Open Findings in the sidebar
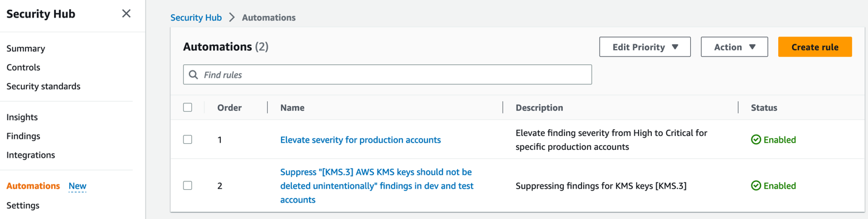Viewport: 868px width, 219px height. tap(23, 136)
